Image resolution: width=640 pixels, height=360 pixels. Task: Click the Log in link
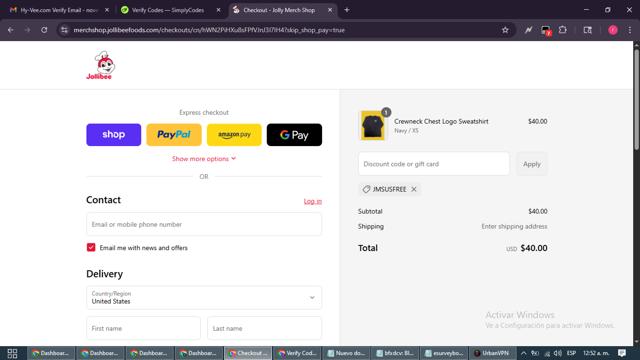pyautogui.click(x=313, y=201)
